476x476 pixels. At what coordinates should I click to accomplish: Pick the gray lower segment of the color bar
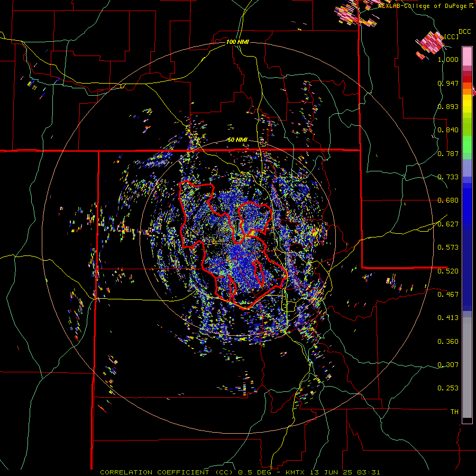tap(467, 368)
